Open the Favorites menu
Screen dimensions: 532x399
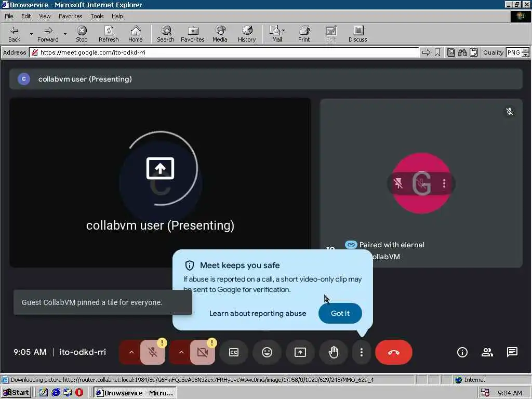click(x=70, y=16)
